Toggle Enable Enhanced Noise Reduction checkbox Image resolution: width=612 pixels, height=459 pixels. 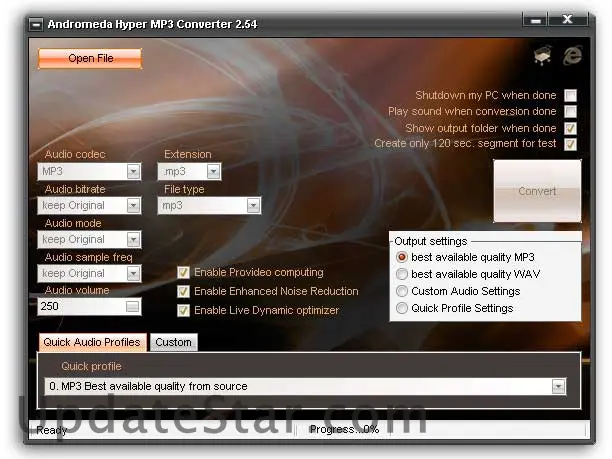183,291
